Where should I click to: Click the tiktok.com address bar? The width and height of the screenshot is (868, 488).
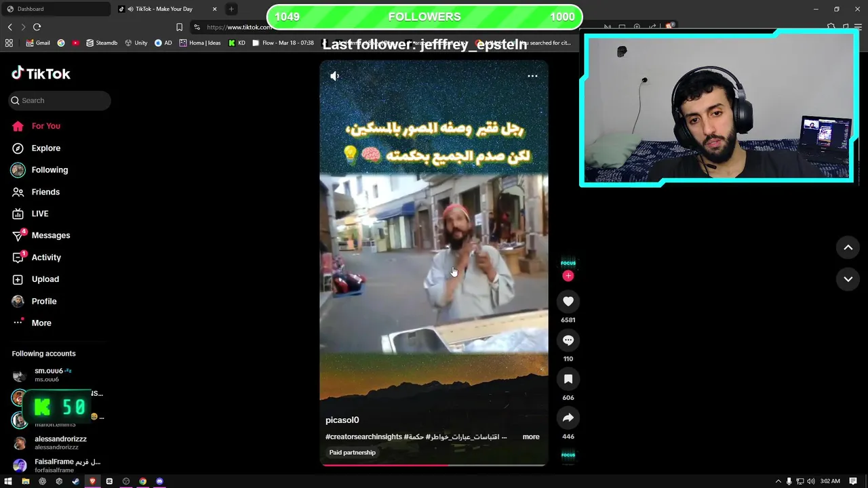[x=239, y=27]
